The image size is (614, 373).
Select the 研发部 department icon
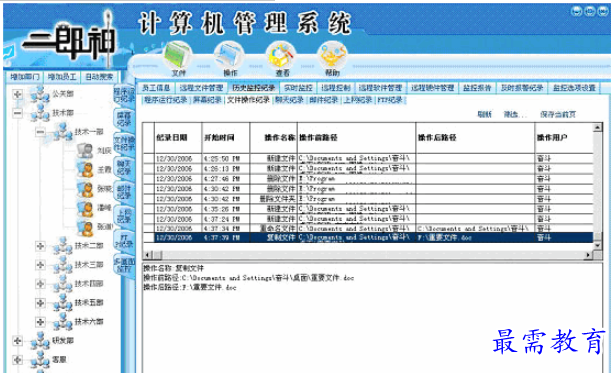pyautogui.click(x=40, y=341)
